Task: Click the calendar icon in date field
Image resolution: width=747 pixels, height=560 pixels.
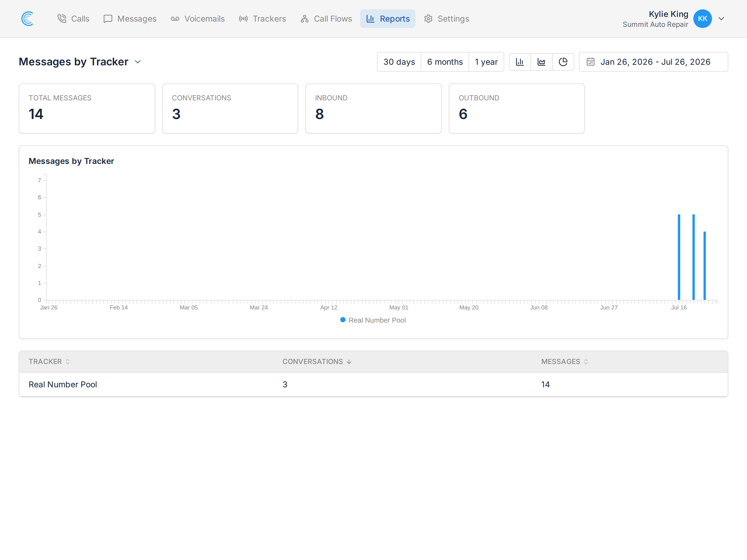Action: (590, 62)
